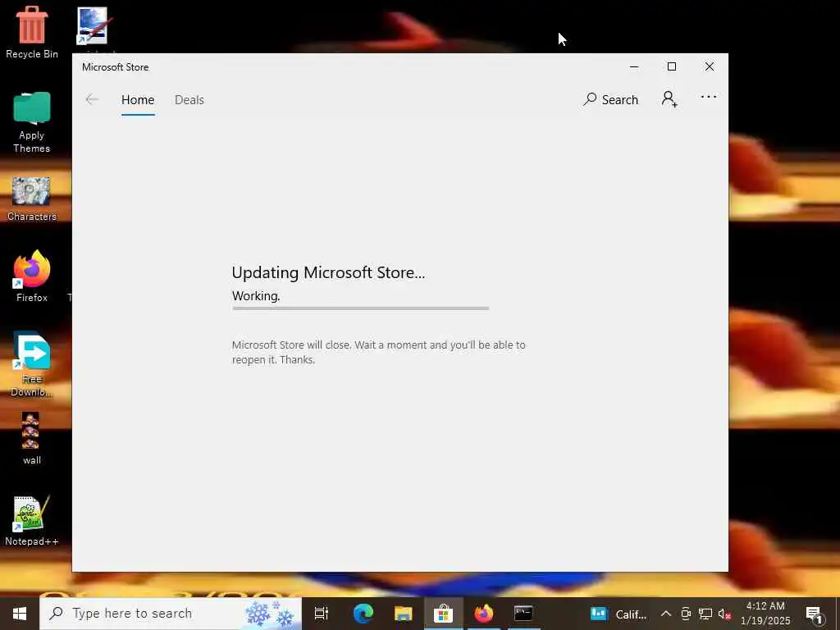Maximize the Microsoft Store window
The width and height of the screenshot is (840, 630).
pos(672,66)
